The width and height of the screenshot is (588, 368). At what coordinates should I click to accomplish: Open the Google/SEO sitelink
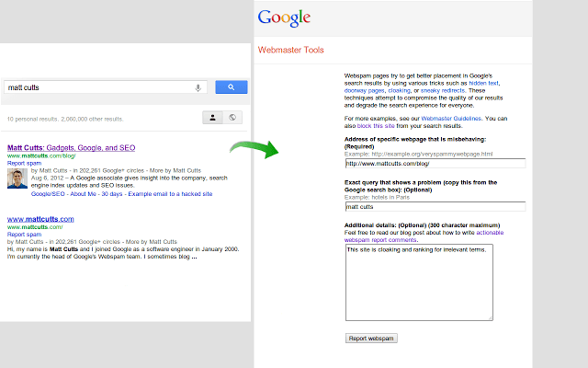coord(48,194)
